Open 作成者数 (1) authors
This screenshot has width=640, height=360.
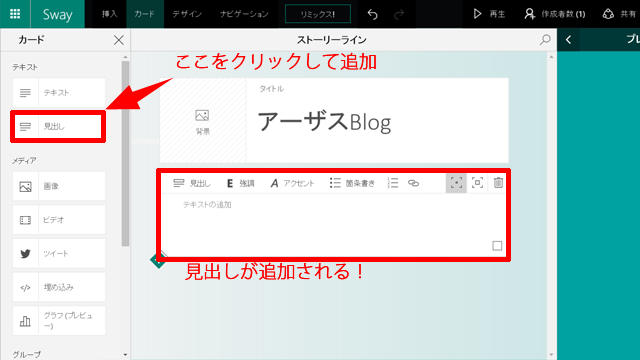click(x=555, y=14)
